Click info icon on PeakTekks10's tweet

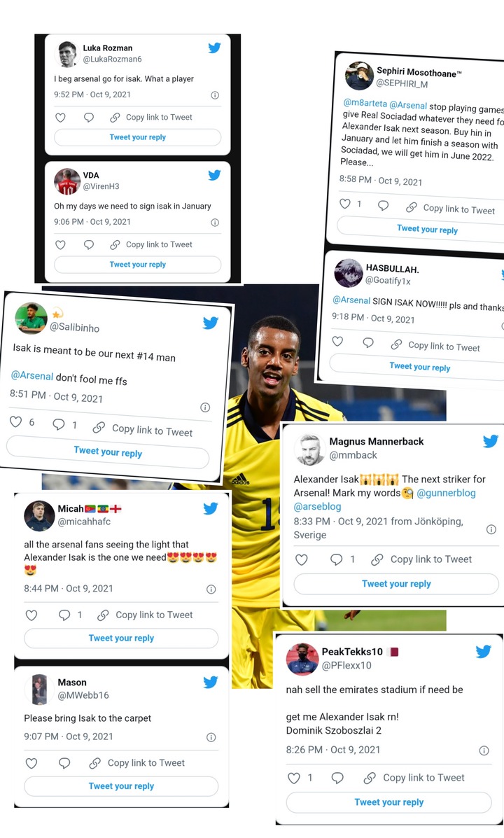click(484, 750)
